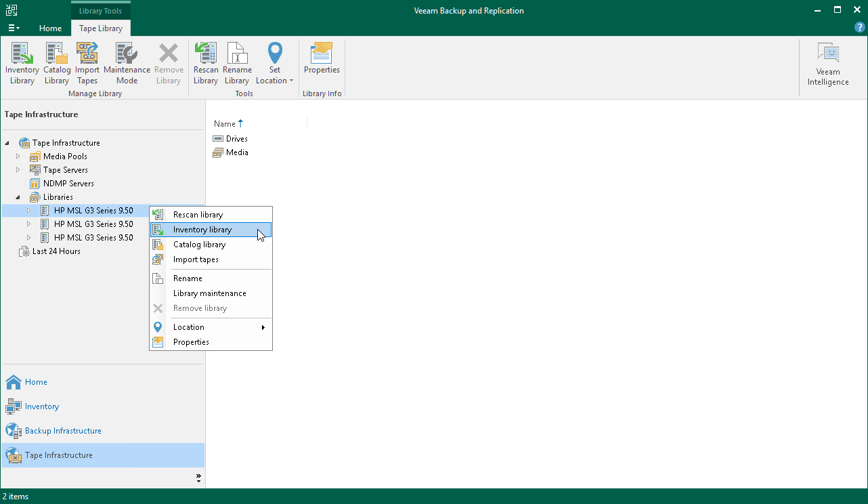Switch to the Home ribbon tab
The height and width of the screenshot is (504, 868).
pos(50,28)
